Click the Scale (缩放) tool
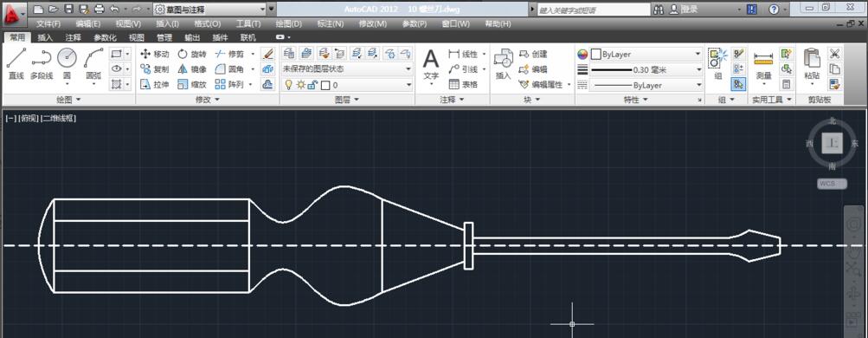This screenshot has width=868, height=338. coord(192,84)
